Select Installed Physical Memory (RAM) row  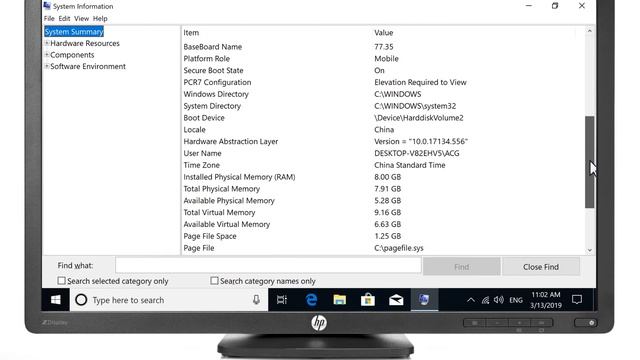(x=383, y=177)
